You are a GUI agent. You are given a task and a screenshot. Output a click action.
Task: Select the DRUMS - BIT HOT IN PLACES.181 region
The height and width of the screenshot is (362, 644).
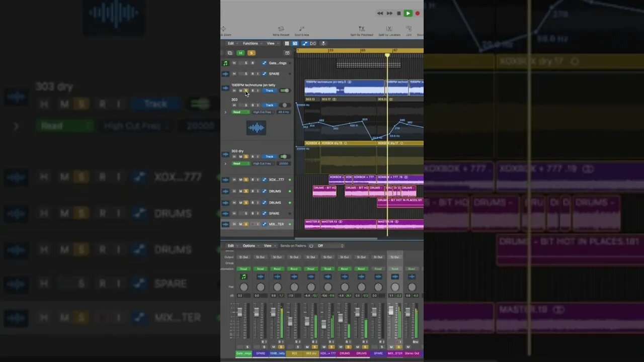pyautogui.click(x=400, y=203)
